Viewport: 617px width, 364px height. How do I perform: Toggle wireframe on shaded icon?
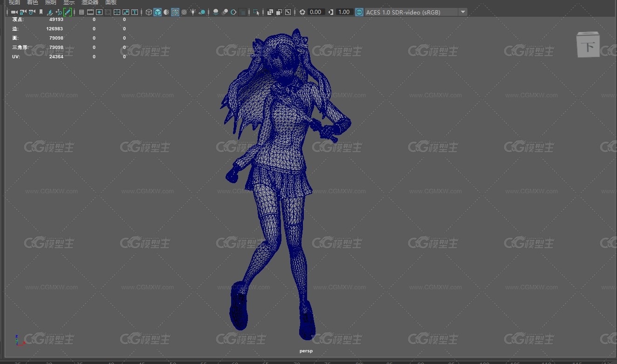tap(175, 12)
